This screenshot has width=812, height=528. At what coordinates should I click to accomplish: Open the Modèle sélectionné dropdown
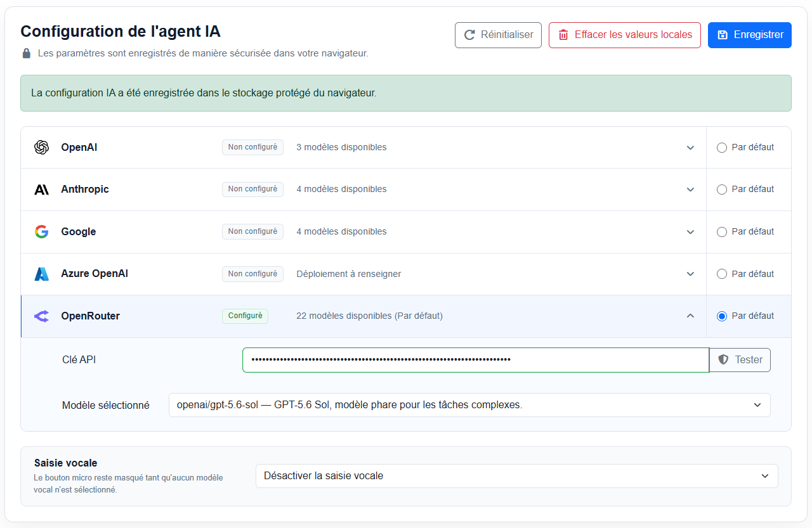[x=469, y=405]
